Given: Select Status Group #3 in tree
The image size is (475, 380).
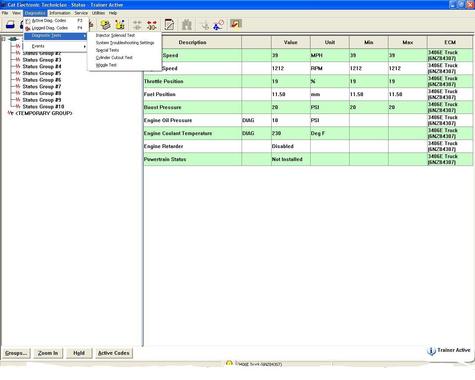Looking at the screenshot, I should point(42,60).
